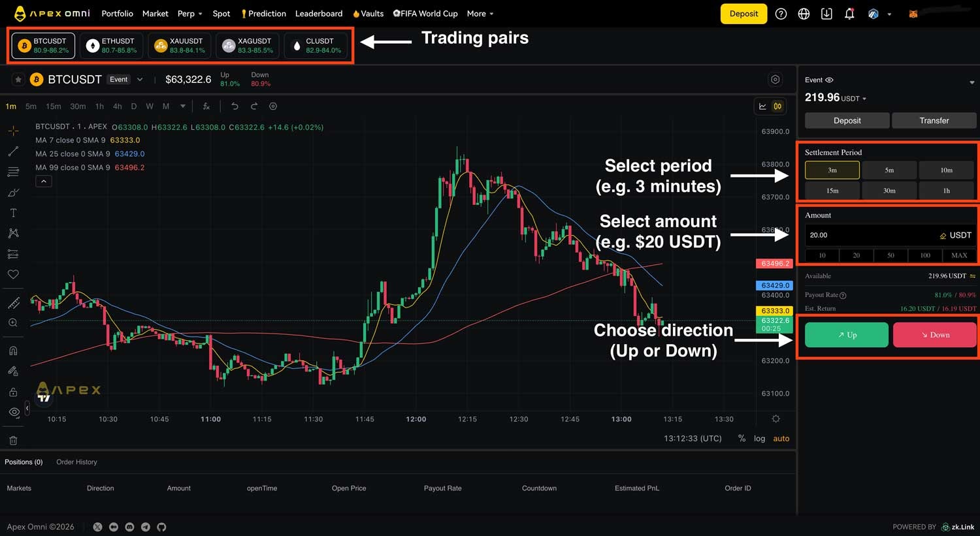Expand the Event account panel arrow
The height and width of the screenshot is (536, 980).
972,82
